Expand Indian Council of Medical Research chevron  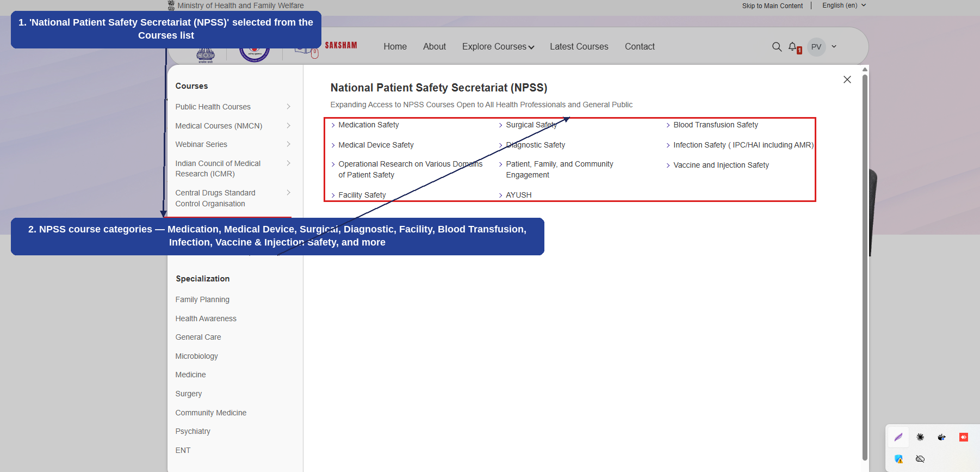click(288, 163)
